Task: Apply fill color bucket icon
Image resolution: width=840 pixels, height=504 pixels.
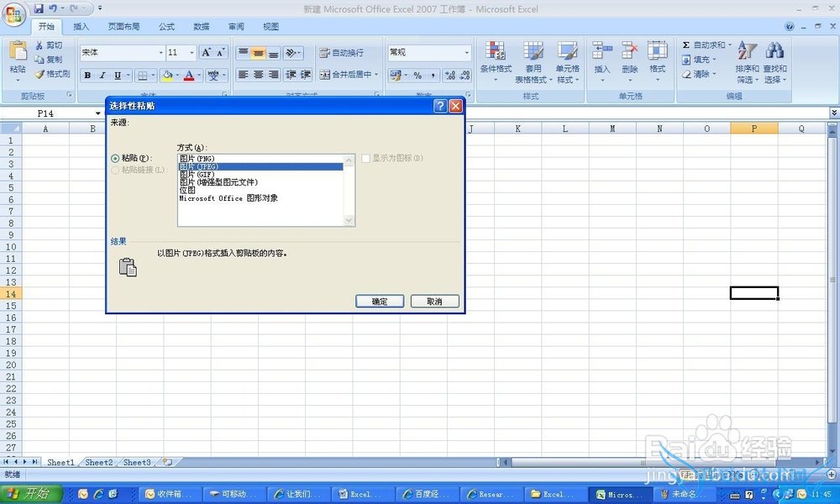Action: click(167, 76)
